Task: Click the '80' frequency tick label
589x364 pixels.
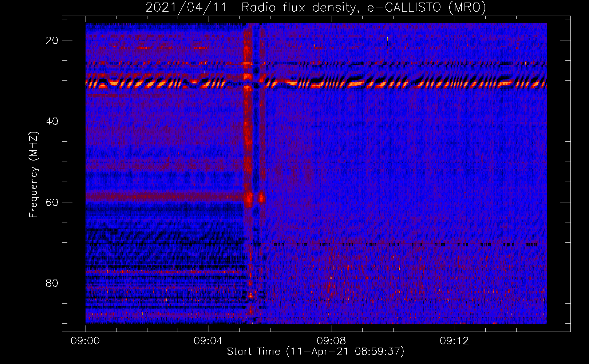Action: (52, 283)
